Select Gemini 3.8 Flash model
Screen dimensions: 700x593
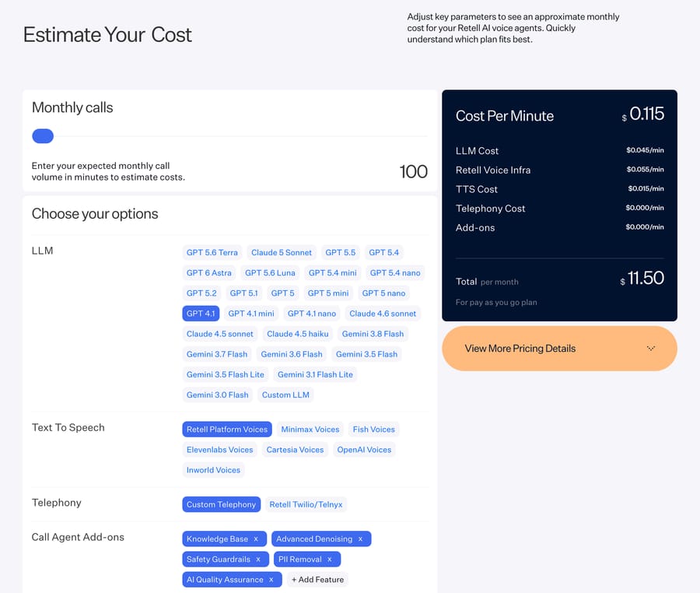[x=373, y=334]
